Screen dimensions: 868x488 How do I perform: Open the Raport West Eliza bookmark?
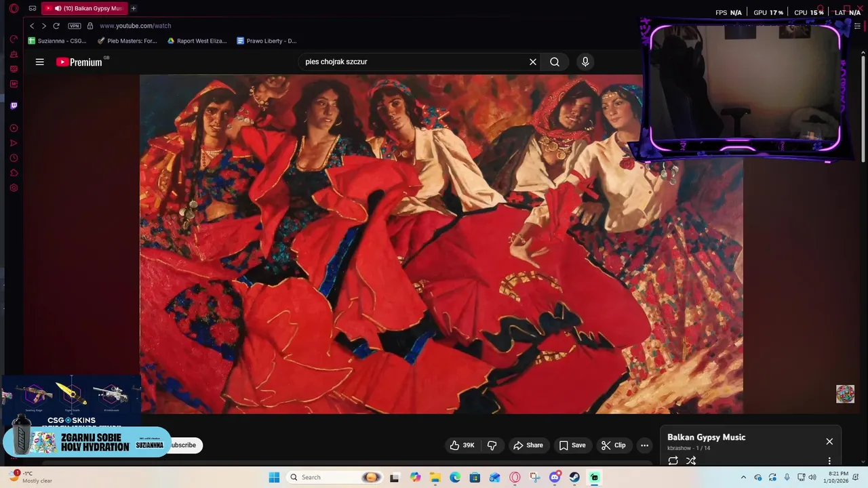tap(197, 41)
